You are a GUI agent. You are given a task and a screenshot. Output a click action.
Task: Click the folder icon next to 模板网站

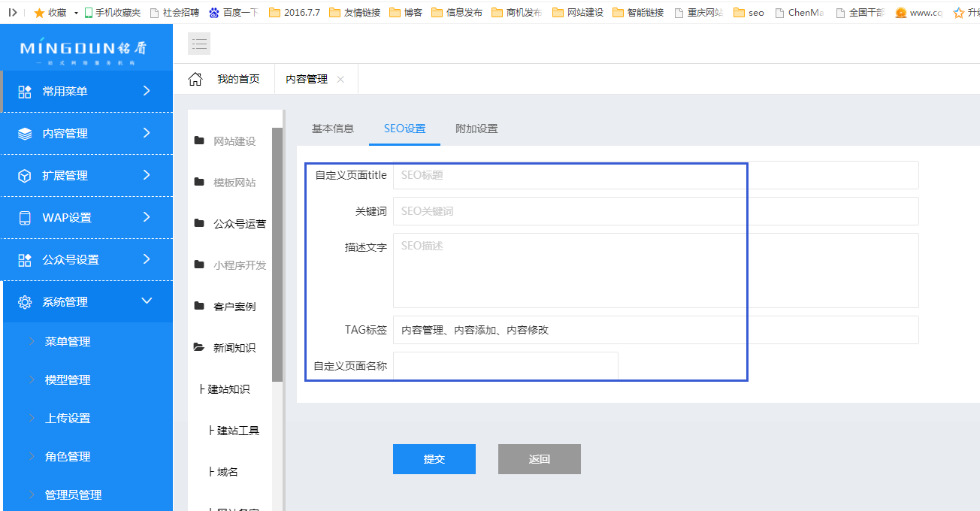point(199,182)
